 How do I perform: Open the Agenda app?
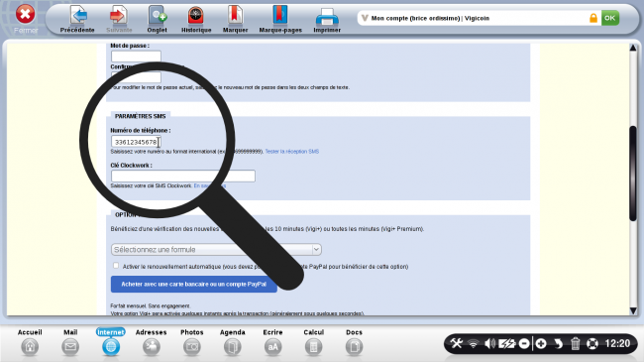coord(233,342)
